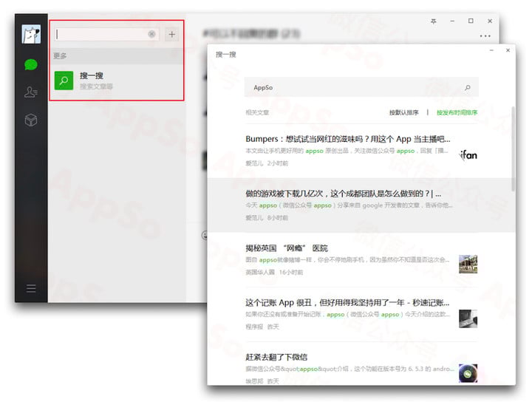The width and height of the screenshot is (532, 402).
Task: Open the Favorites cube icon
Action: click(31, 120)
